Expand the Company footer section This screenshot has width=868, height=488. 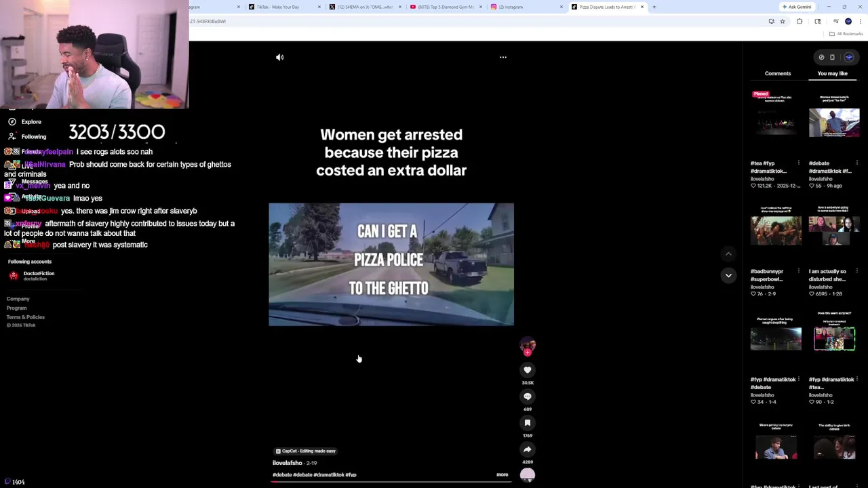pyautogui.click(x=18, y=299)
